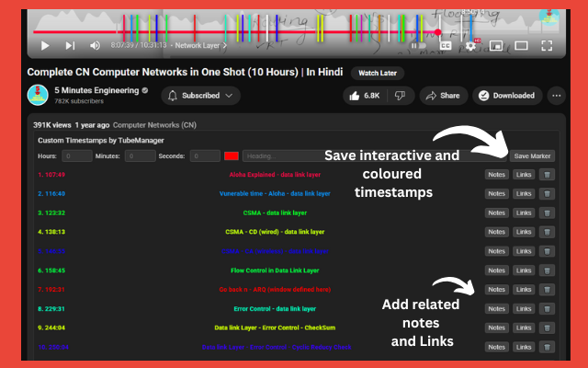The image size is (588, 368).
Task: Open Links for CSMA - CA (wireless) row
Action: (x=524, y=251)
